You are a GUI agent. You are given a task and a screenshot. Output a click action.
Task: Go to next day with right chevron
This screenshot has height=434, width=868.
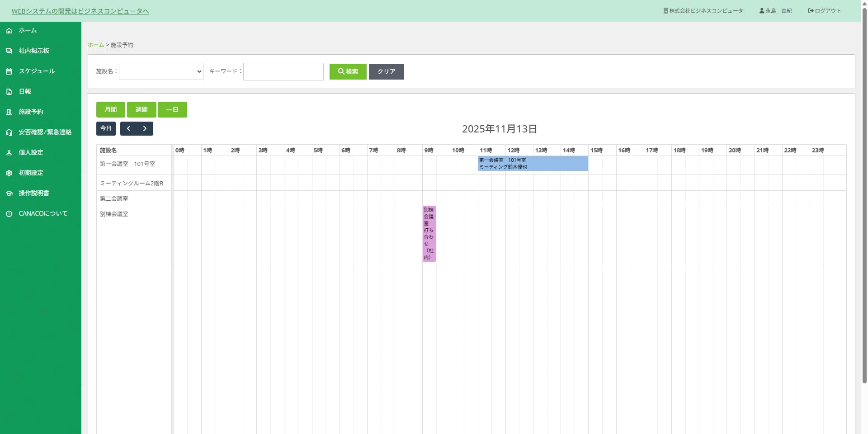(x=145, y=128)
